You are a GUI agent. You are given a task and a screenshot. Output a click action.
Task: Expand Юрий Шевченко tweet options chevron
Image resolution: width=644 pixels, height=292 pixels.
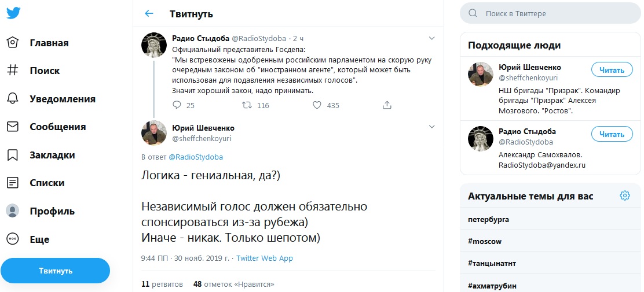coord(431,127)
